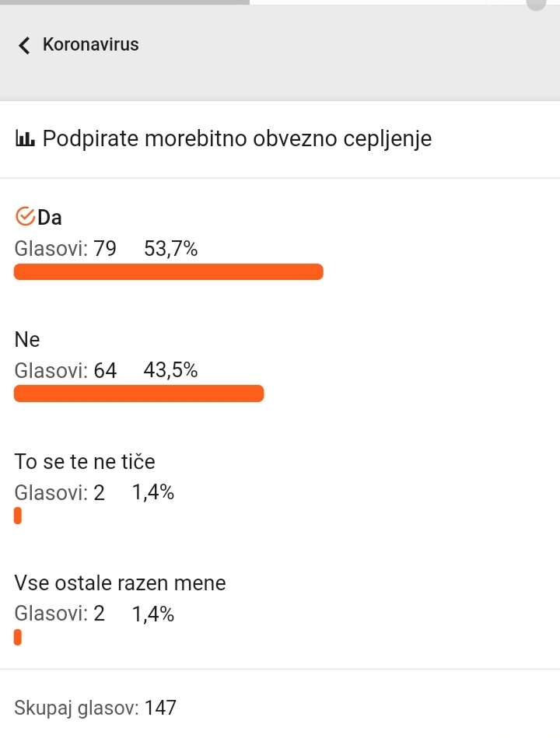560x738 pixels.
Task: Click the 43,5% percentage for Ne
Action: click(x=170, y=370)
